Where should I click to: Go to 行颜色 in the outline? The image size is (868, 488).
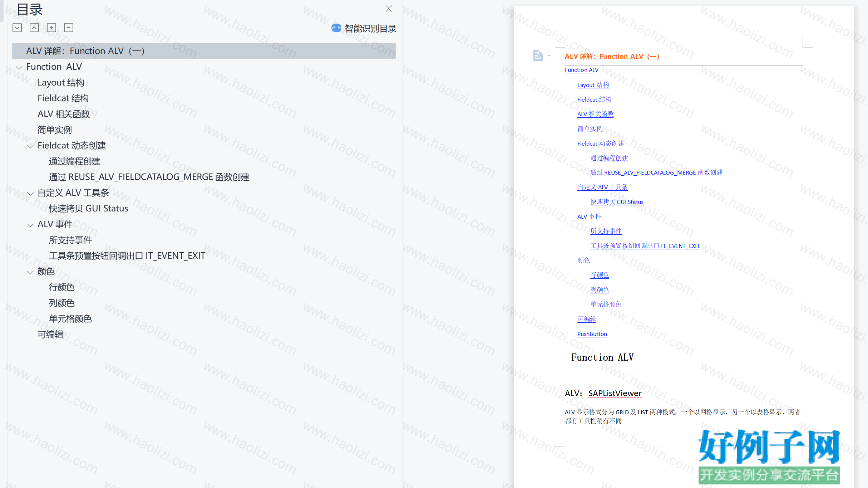tap(62, 287)
